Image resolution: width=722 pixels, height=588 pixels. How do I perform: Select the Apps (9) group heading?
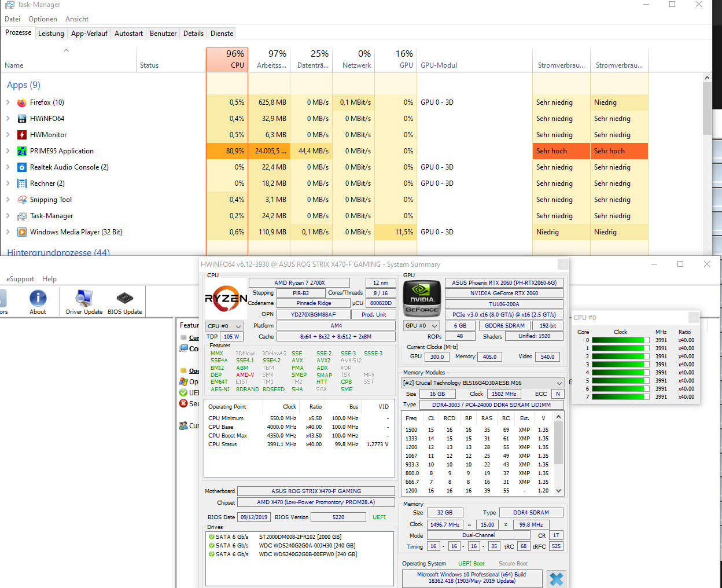click(x=24, y=85)
